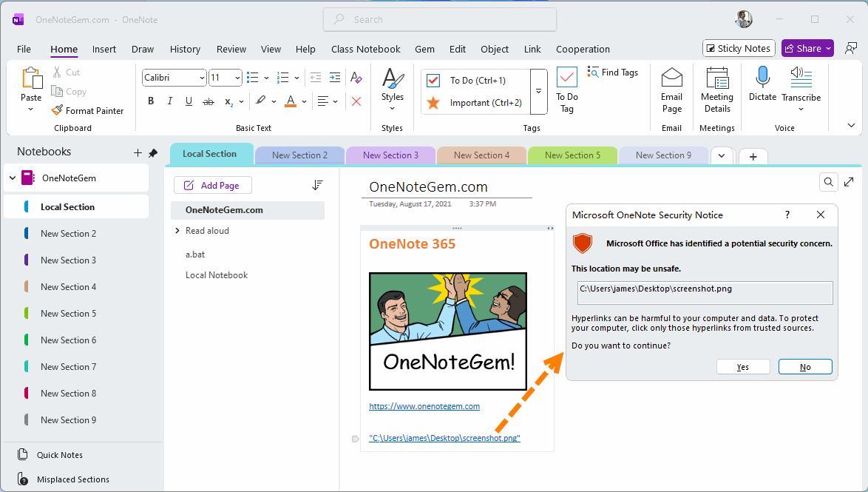Collapse the OneNoteGem notebook in sidebar
This screenshot has width=868, height=492.
tap(12, 178)
